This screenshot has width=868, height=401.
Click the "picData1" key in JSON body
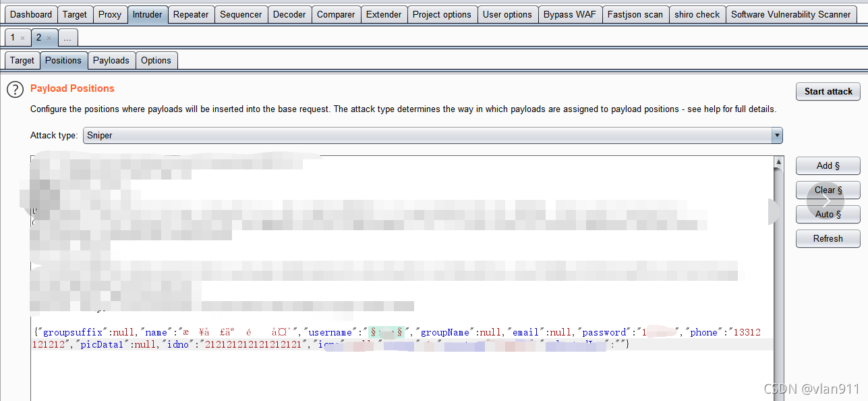click(103, 344)
